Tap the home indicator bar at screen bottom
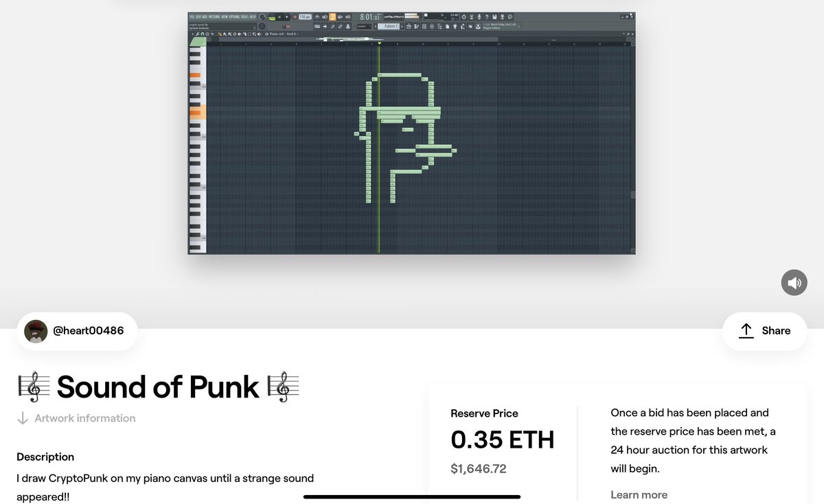Image resolution: width=824 pixels, height=504 pixels. coord(412,496)
